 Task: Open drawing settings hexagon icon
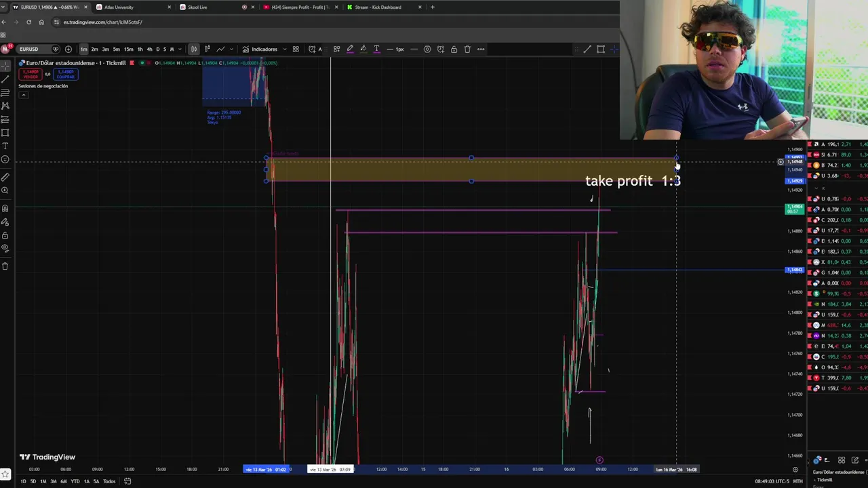pos(427,49)
